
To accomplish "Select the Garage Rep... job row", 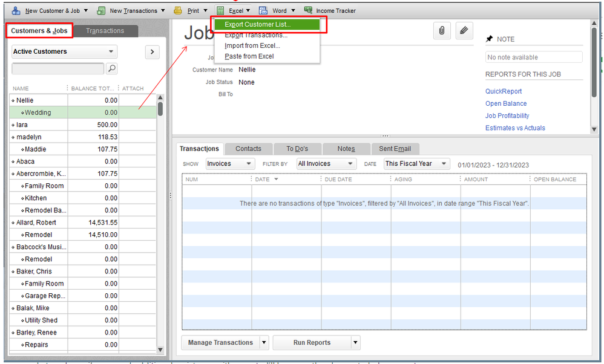I will click(x=83, y=296).
